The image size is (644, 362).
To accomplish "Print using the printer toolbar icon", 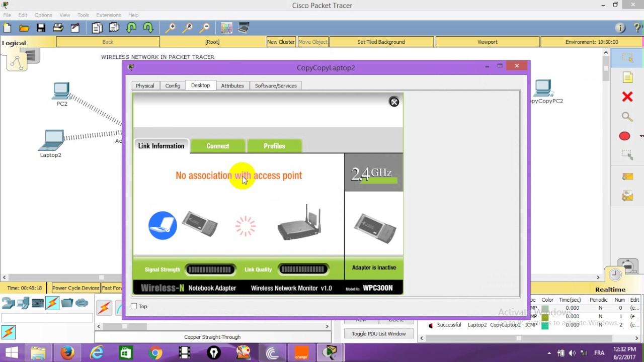I will [x=58, y=28].
